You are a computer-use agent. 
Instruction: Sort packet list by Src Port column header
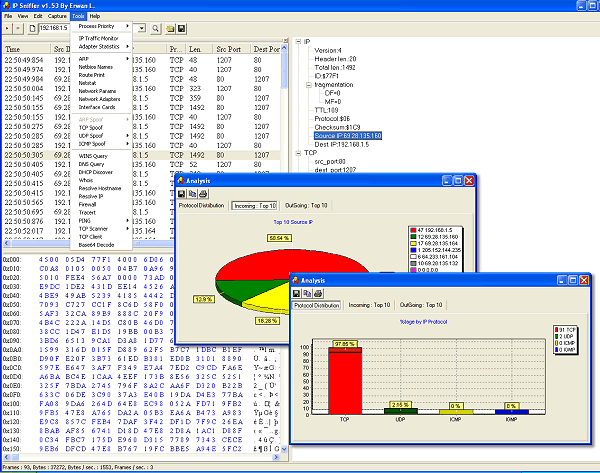[x=232, y=49]
